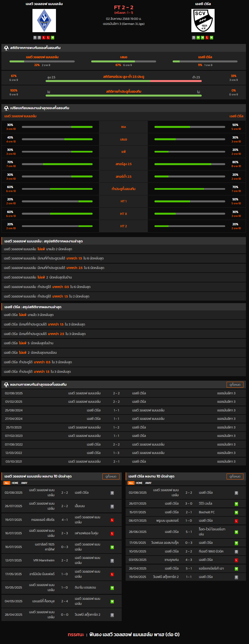Click D badge in Verl table 10/05/2025 row
The image size is (249, 644).
pyautogui.click(x=236, y=552)
